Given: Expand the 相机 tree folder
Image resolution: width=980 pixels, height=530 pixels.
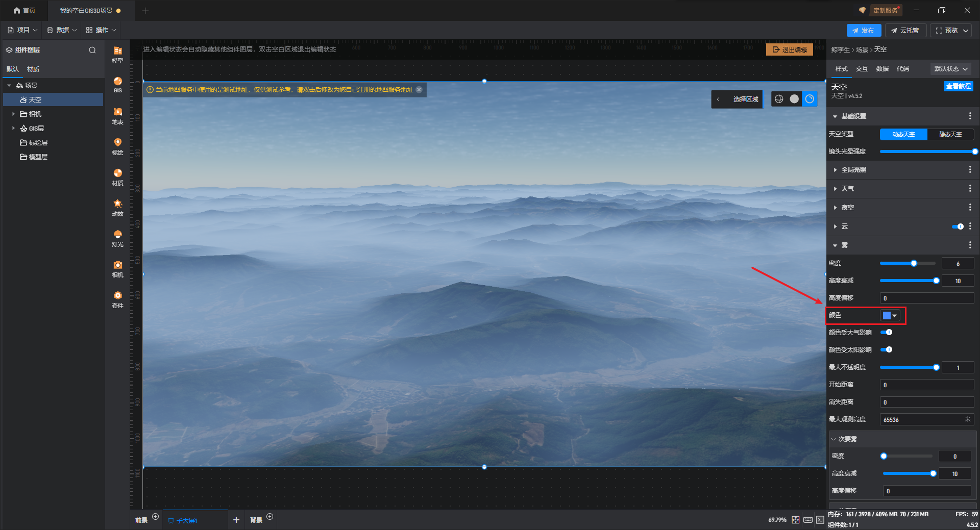Looking at the screenshot, I should click(x=13, y=114).
